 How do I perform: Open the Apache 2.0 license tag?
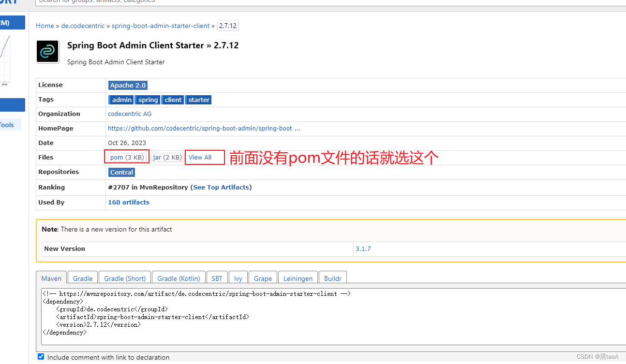point(128,85)
